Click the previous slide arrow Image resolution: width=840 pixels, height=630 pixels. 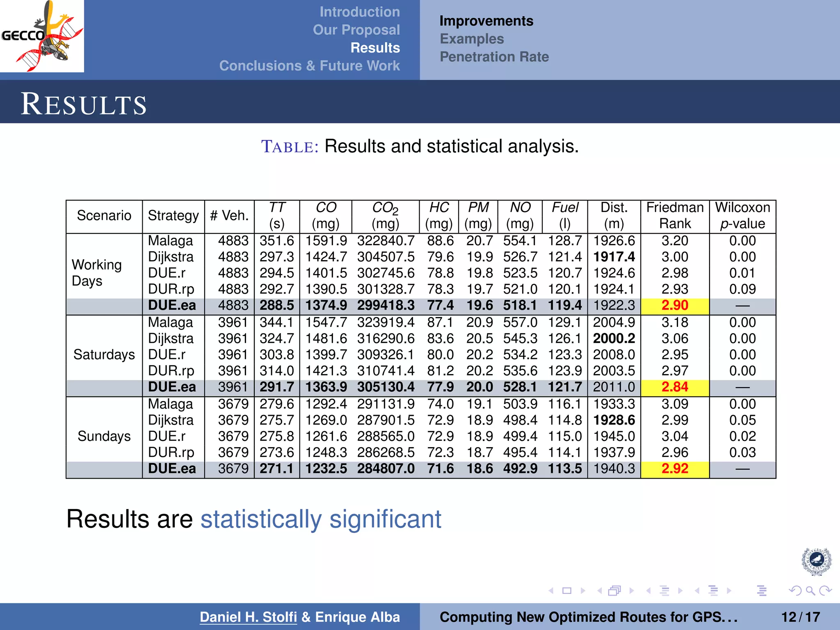click(551, 591)
